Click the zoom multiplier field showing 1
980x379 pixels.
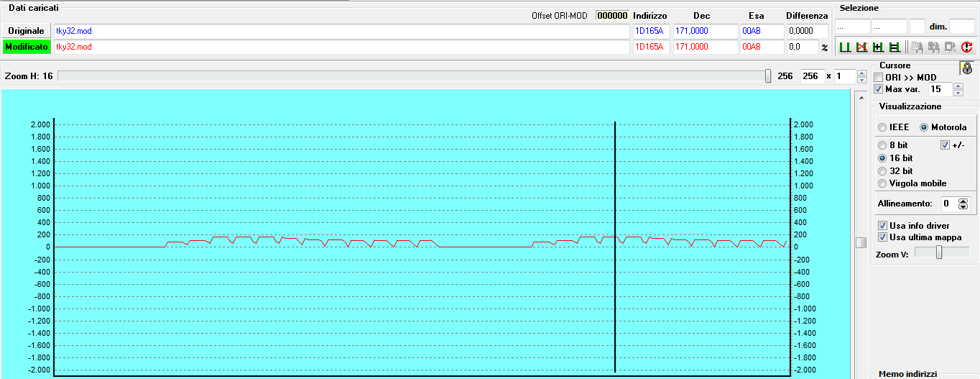point(845,76)
